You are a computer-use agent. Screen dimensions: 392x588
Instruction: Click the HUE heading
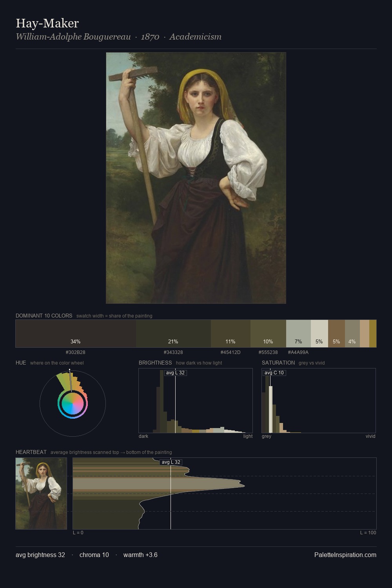click(21, 363)
